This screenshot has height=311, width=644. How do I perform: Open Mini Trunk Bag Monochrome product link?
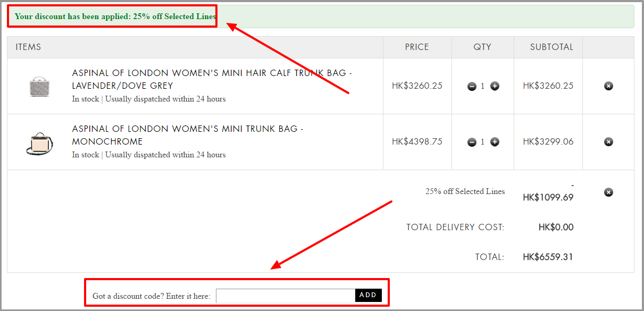[188, 135]
